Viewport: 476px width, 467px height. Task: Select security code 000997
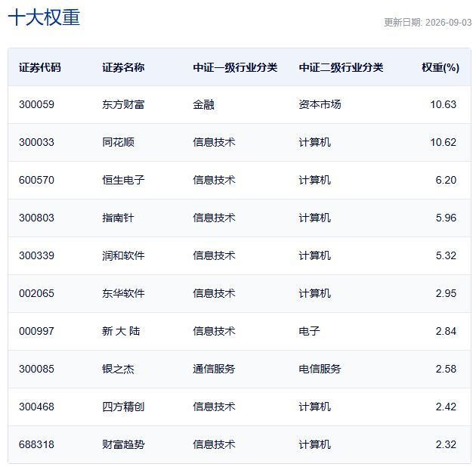[36, 331]
